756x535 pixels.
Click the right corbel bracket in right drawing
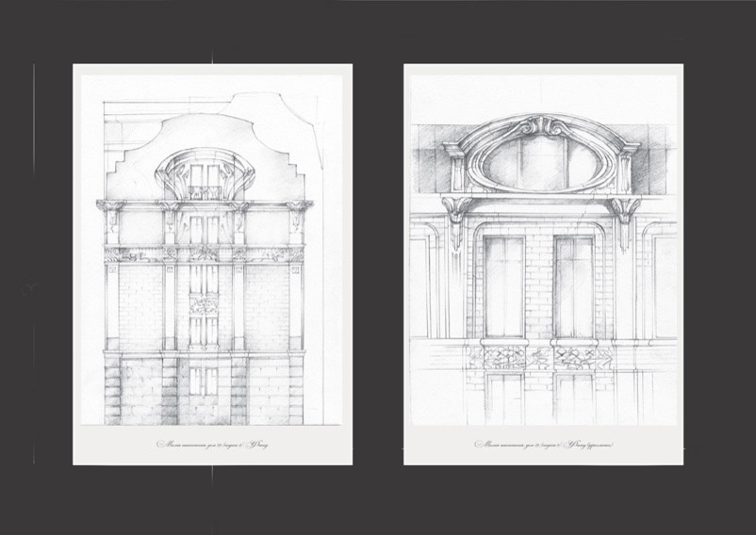coord(625,211)
